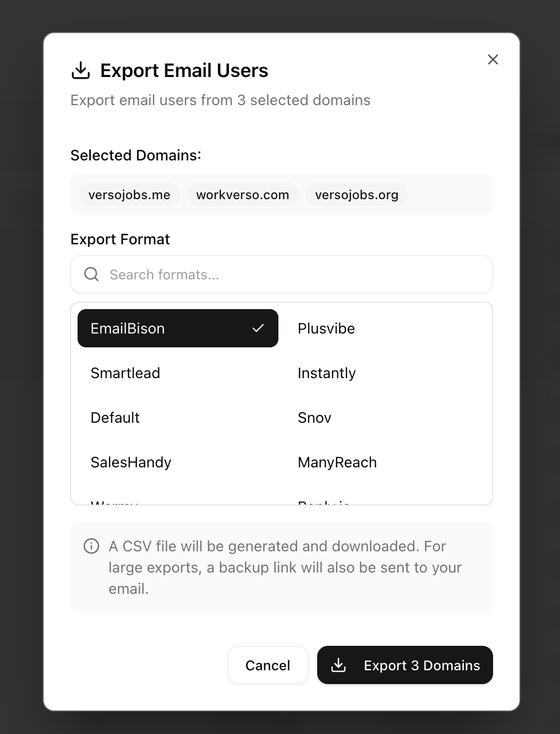Screen dimensions: 560x734
Task: Select the versojobs.me domain chip
Action: pyautogui.click(x=129, y=194)
